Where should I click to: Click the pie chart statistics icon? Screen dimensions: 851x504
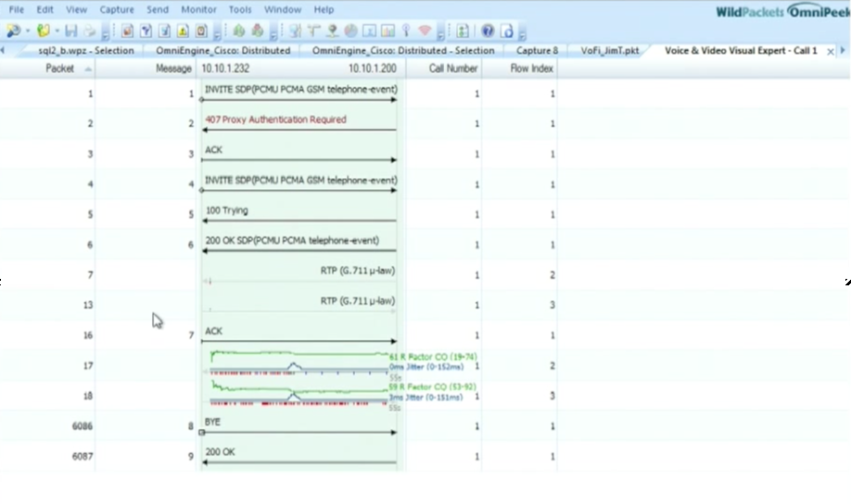click(x=350, y=31)
